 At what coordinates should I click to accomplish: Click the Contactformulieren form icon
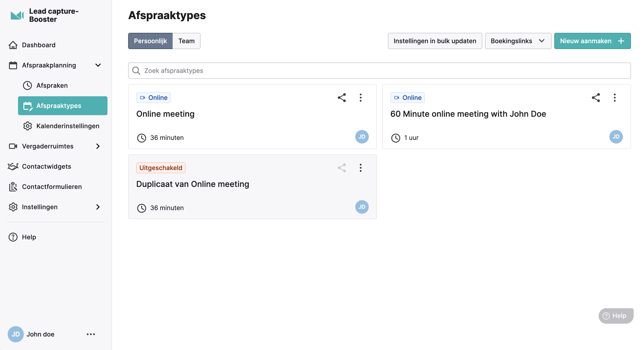[13, 187]
